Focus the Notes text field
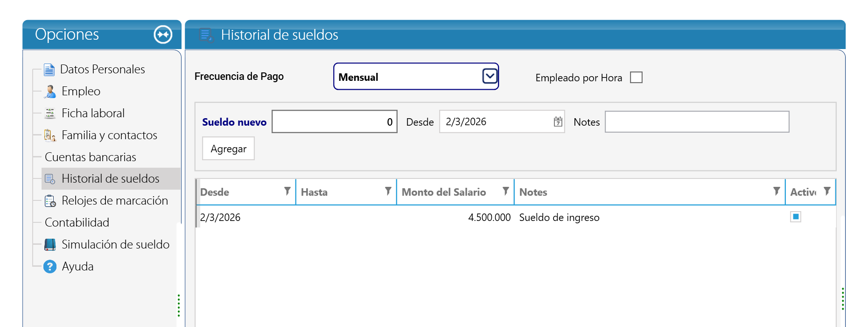The image size is (868, 327). pos(697,121)
